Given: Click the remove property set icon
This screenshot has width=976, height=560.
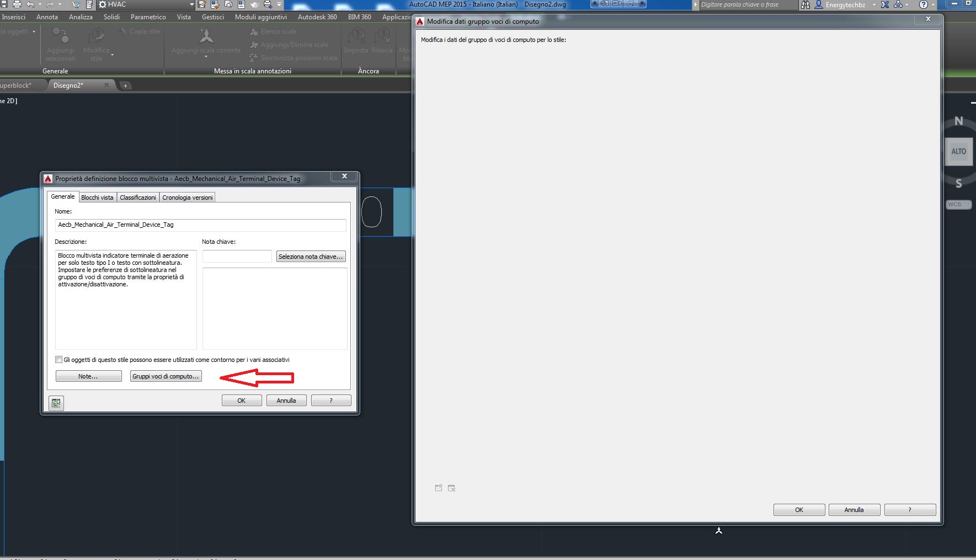Looking at the screenshot, I should [x=452, y=488].
